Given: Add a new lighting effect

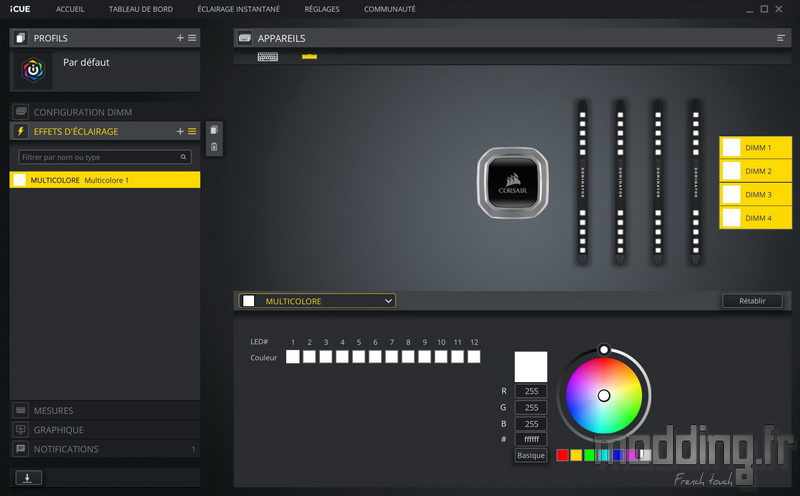Looking at the screenshot, I should 180,131.
